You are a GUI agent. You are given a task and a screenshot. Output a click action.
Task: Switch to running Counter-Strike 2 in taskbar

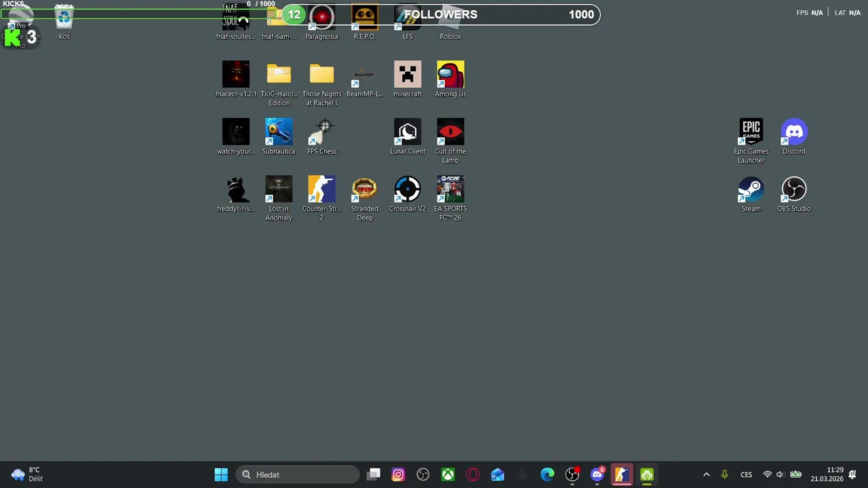(621, 474)
